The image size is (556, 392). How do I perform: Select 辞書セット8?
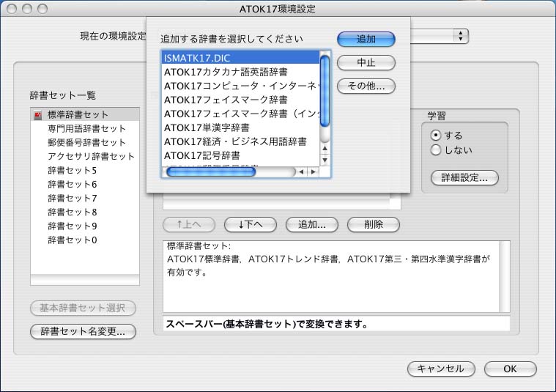click(85, 212)
